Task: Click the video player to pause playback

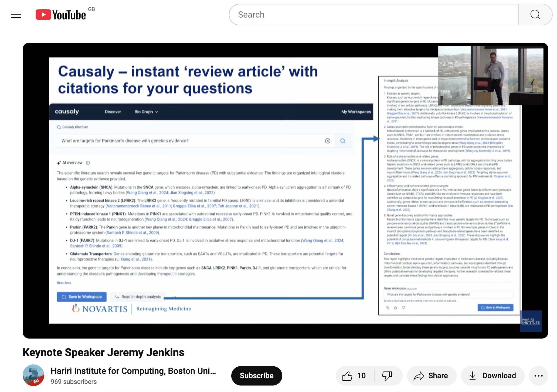Action: [x=285, y=190]
